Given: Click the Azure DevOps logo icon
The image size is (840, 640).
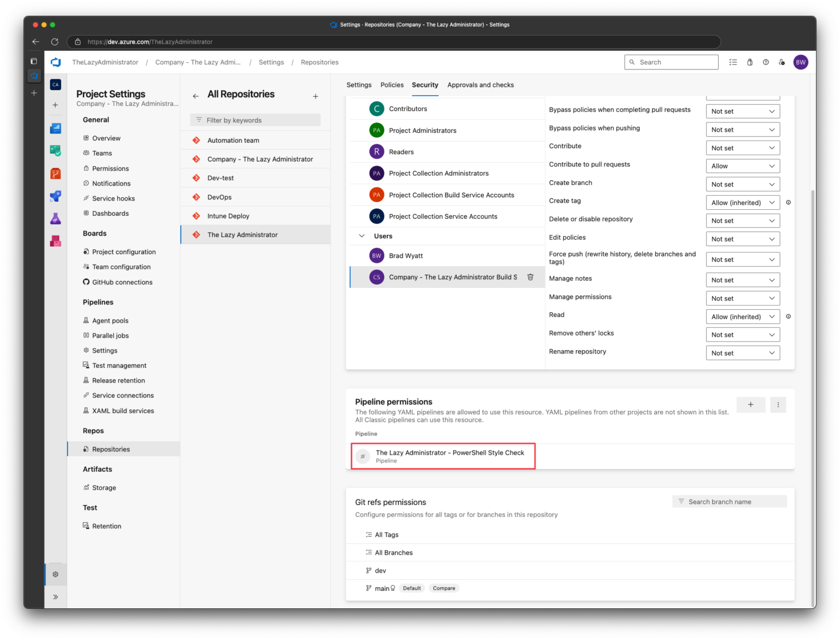Looking at the screenshot, I should pos(56,62).
